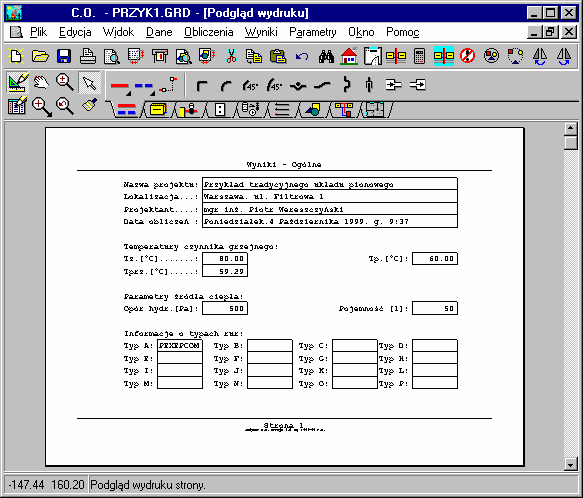Click the undo arrow icon
583x498 pixels.
(x=302, y=57)
